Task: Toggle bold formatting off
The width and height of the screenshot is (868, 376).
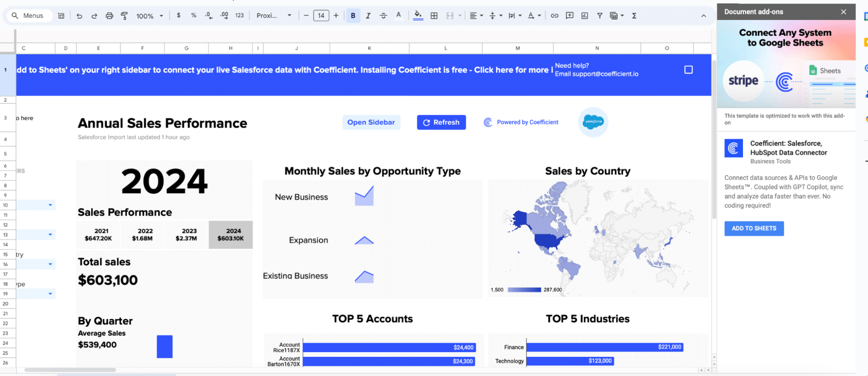Action: [353, 16]
